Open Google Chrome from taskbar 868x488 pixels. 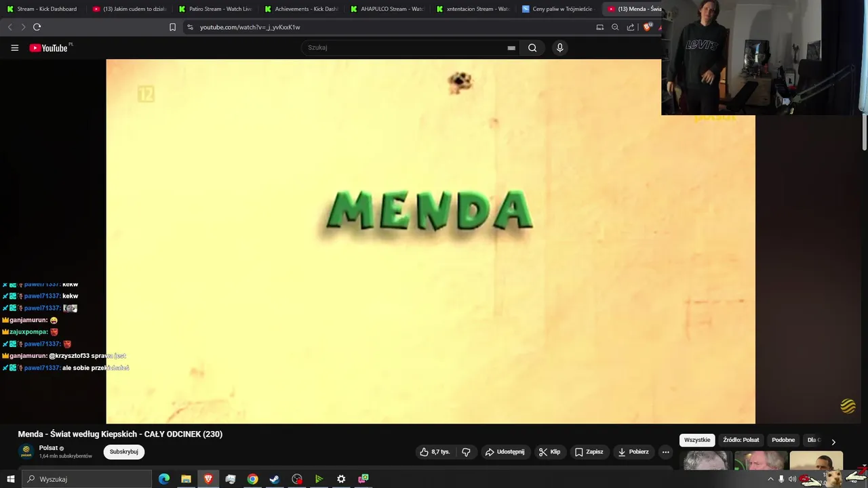coord(252,479)
